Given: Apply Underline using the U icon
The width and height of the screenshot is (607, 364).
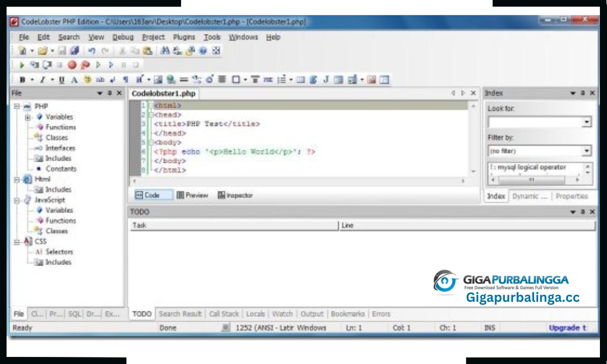Looking at the screenshot, I should (62, 79).
